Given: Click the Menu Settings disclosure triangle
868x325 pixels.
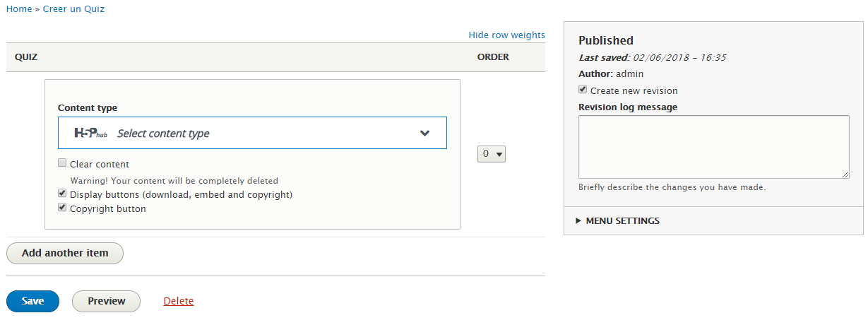Looking at the screenshot, I should pyautogui.click(x=578, y=220).
